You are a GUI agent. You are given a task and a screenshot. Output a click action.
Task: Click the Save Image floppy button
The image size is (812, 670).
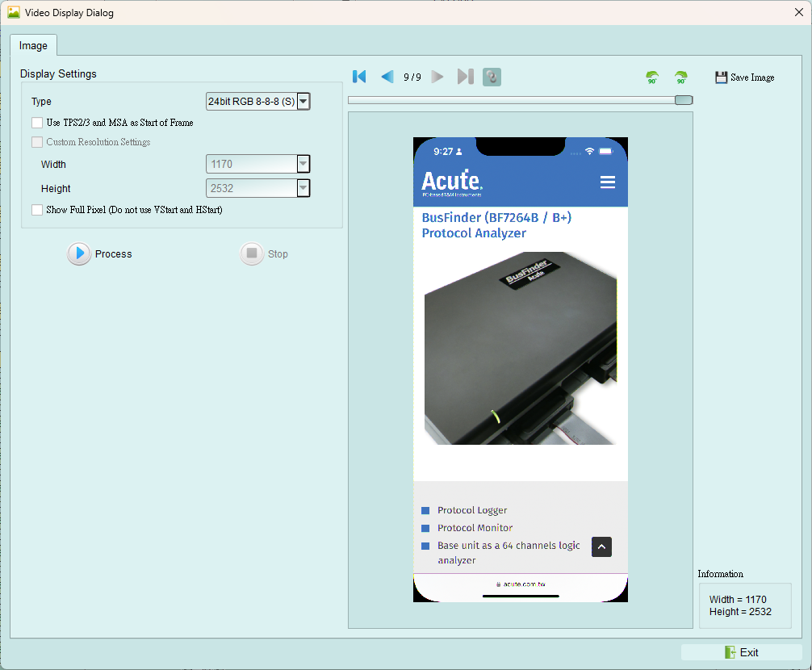click(745, 77)
